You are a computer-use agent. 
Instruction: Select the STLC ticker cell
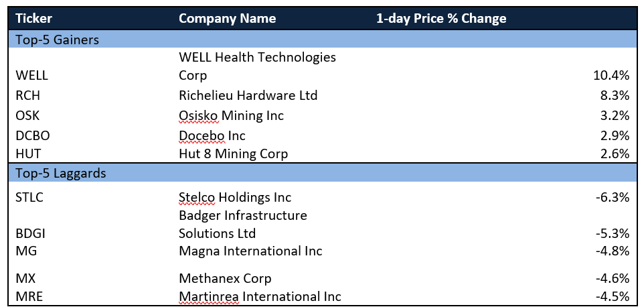(x=29, y=197)
